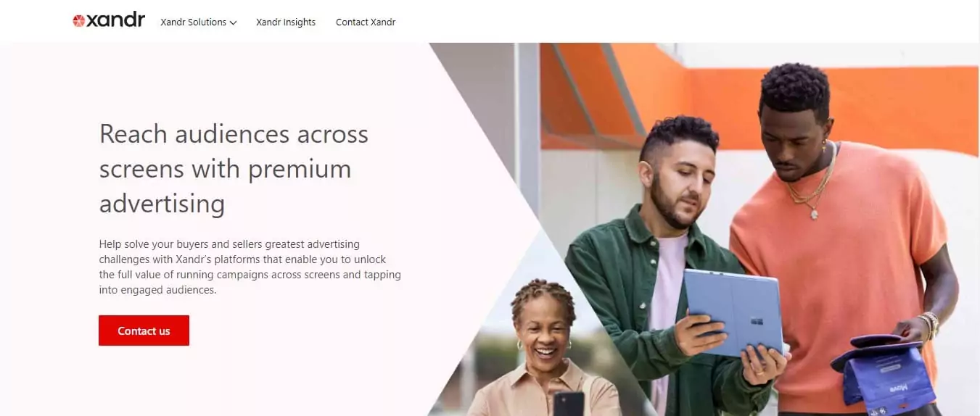The image size is (980, 416).
Task: Open the Contact Xandr link
Action: [x=366, y=22]
